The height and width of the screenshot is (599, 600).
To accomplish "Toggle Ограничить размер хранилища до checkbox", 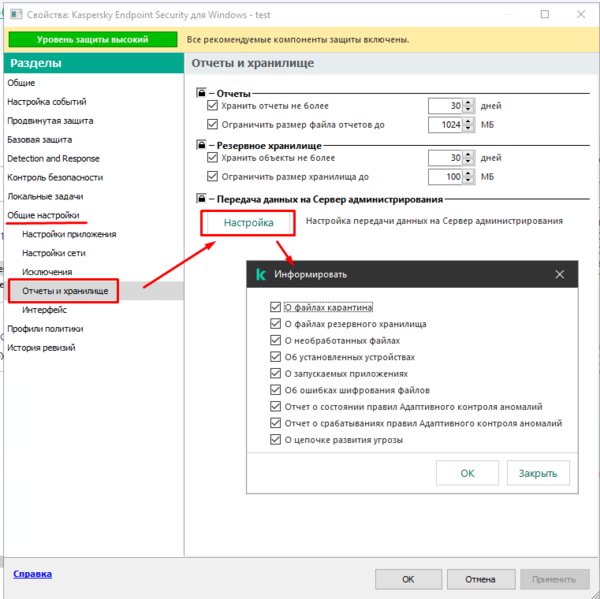I will tap(212, 176).
